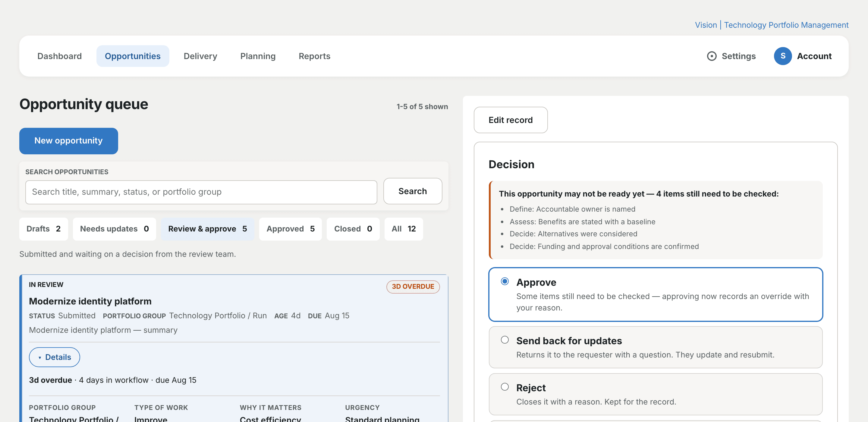Click '3d overdue' workflow line
Screen dimensions: 868x422
112,380
